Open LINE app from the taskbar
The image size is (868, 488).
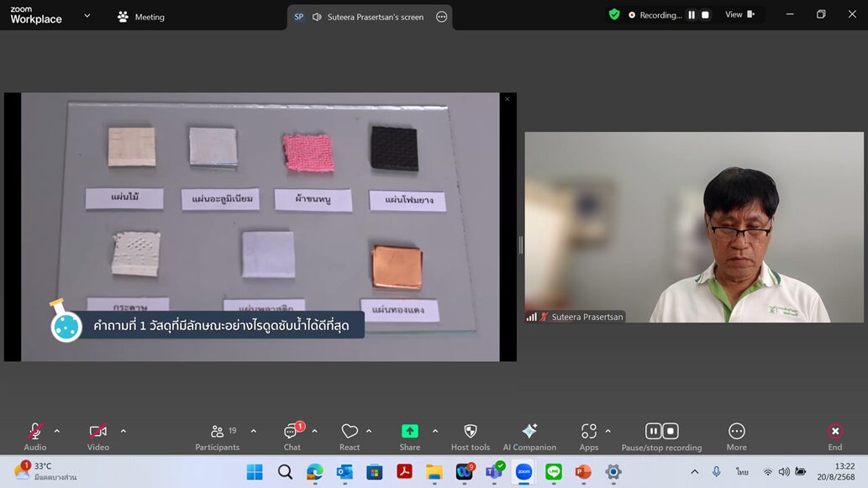pyautogui.click(x=553, y=472)
